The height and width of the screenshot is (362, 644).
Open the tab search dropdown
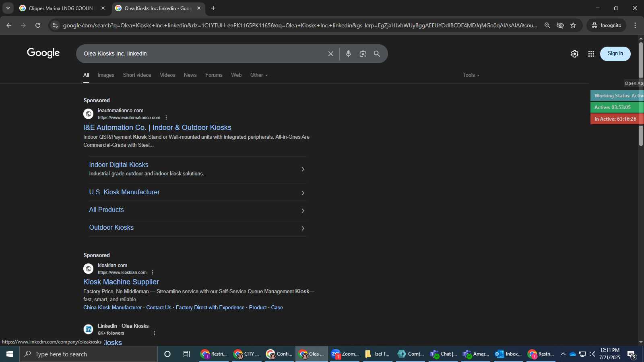click(8, 8)
